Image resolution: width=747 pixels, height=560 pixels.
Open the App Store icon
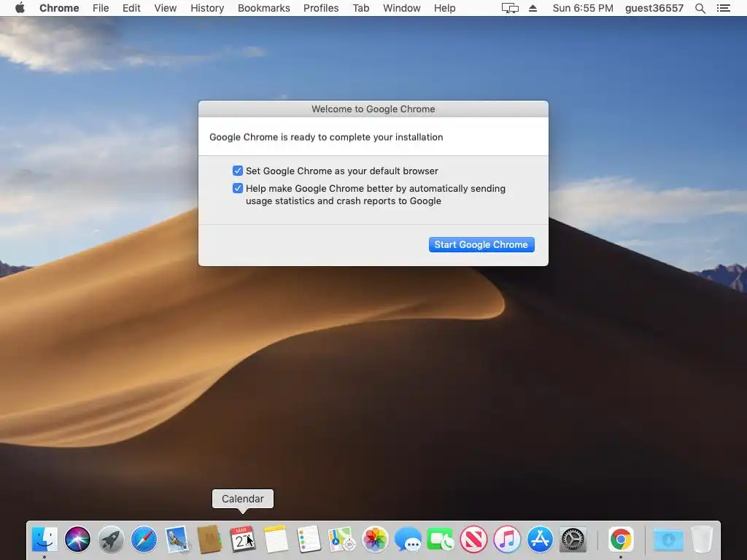coord(540,540)
